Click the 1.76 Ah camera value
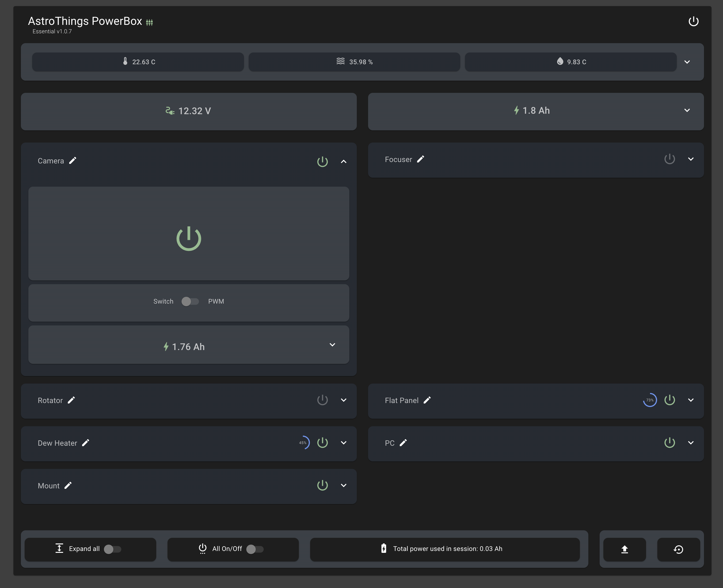 coord(188,347)
